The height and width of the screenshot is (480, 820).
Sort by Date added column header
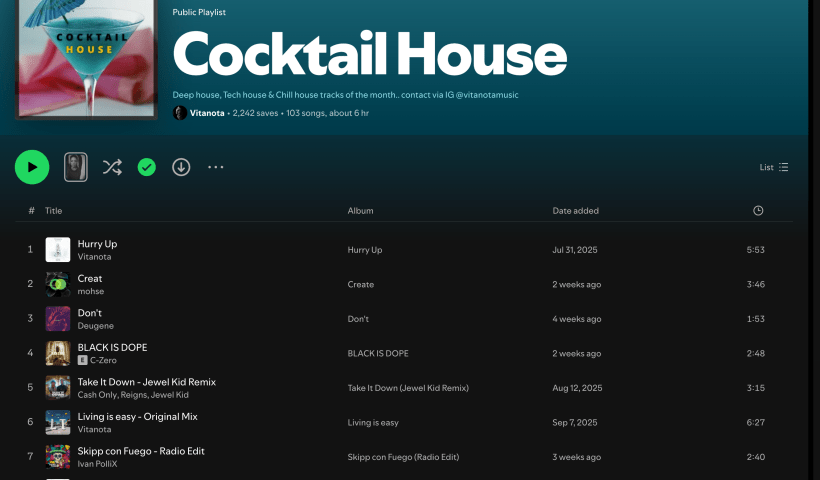(575, 211)
